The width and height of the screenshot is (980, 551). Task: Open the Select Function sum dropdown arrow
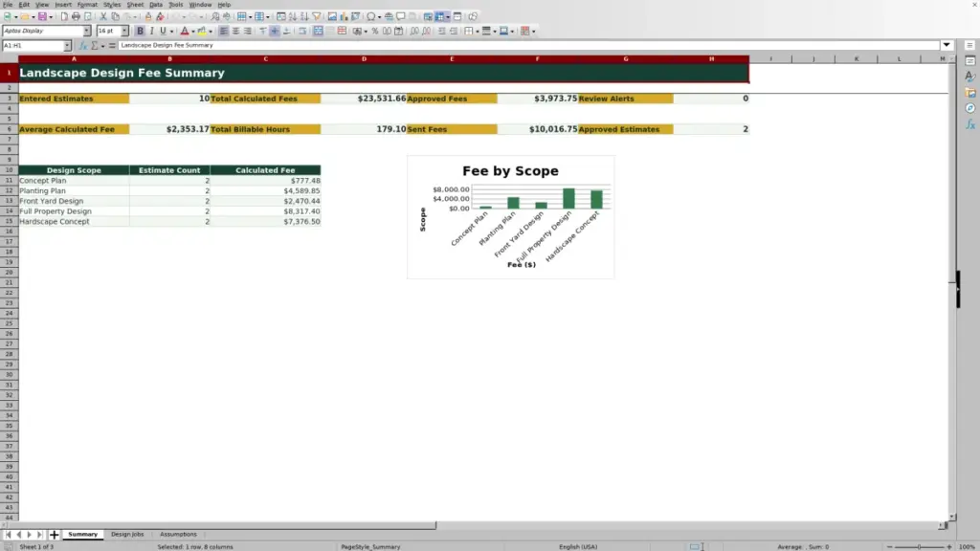[102, 46]
